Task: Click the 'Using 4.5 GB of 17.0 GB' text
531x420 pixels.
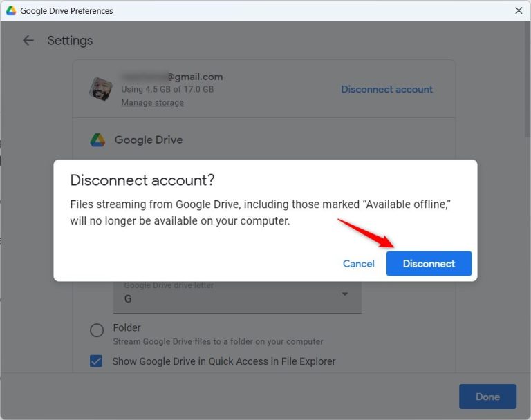Action: tap(167, 90)
